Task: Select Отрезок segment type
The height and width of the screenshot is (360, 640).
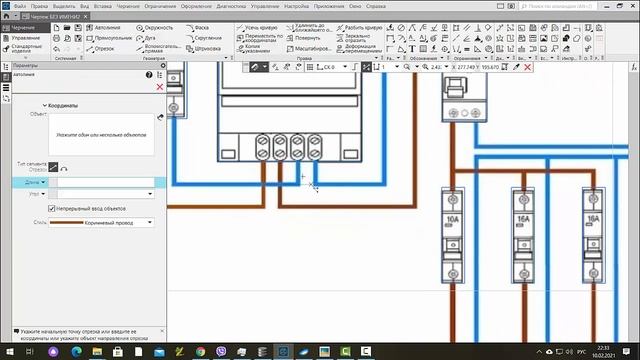Action: pyautogui.click(x=53, y=167)
